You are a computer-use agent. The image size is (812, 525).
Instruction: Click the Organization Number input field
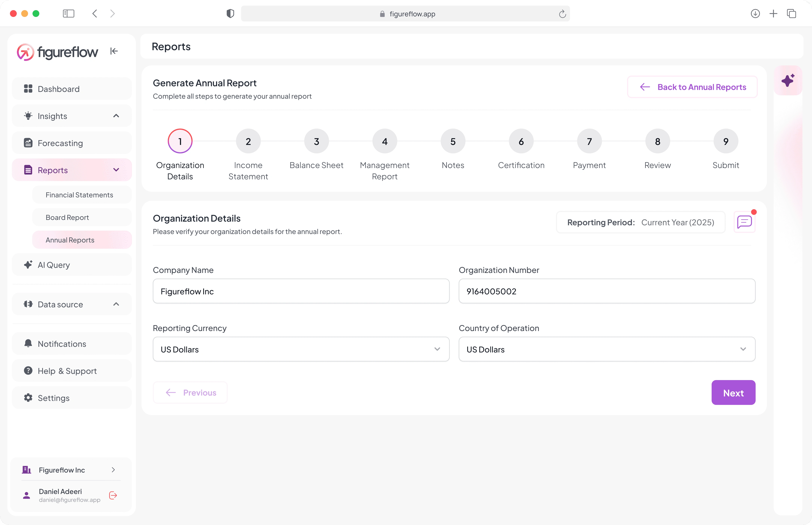click(607, 291)
